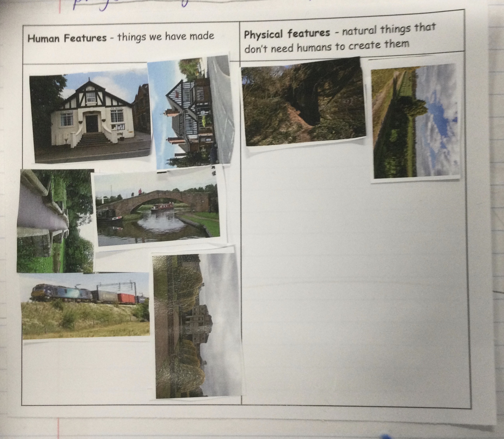Click the black front door of the white house

[92, 123]
